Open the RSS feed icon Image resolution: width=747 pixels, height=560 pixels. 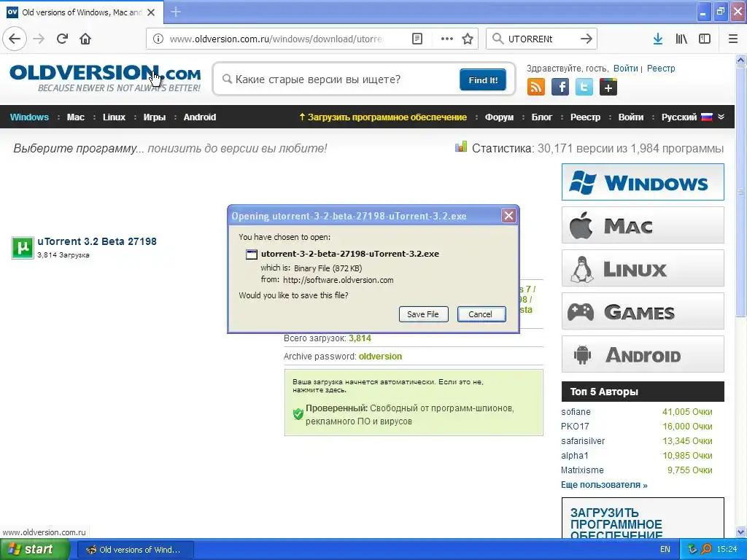536,87
